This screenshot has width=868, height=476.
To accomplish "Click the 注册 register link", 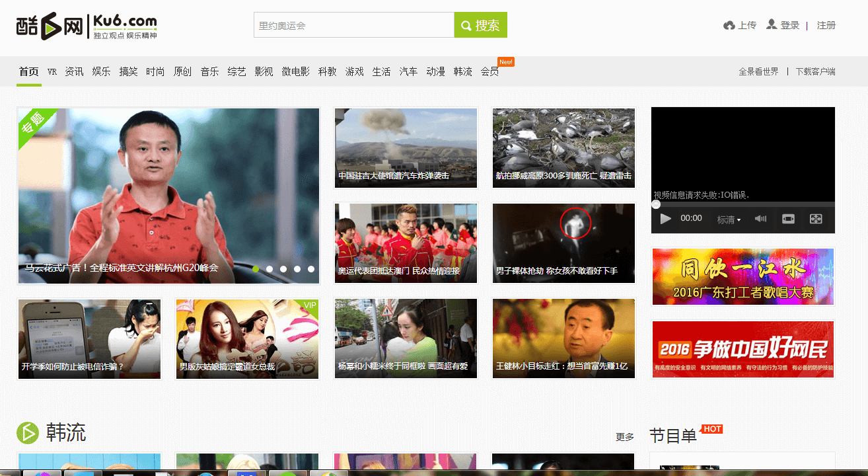I will coord(826,25).
